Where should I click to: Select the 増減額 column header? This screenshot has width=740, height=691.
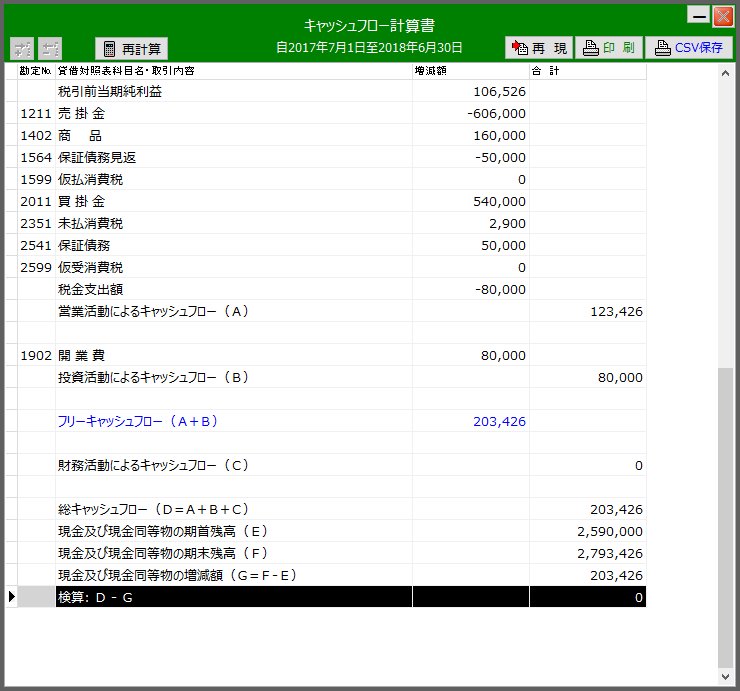[x=470, y=71]
